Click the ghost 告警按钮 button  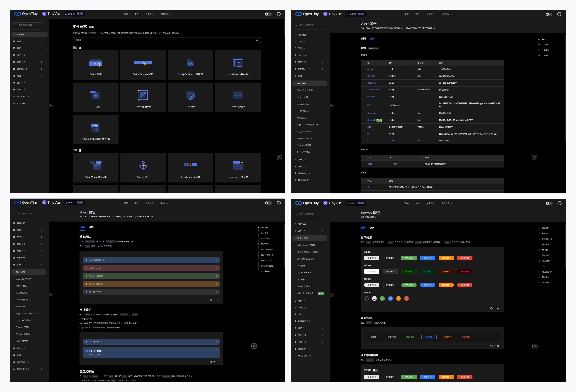pyautogui.click(x=447, y=337)
